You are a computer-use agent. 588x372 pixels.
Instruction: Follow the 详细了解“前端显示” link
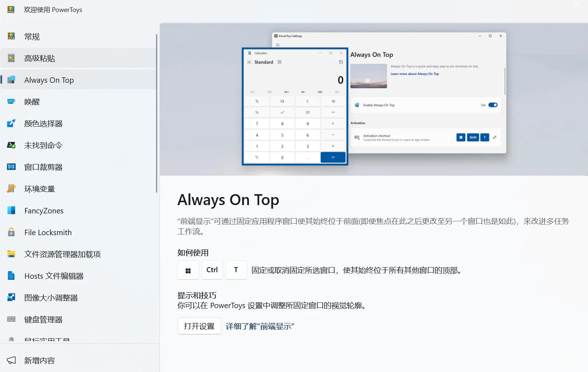(260, 326)
